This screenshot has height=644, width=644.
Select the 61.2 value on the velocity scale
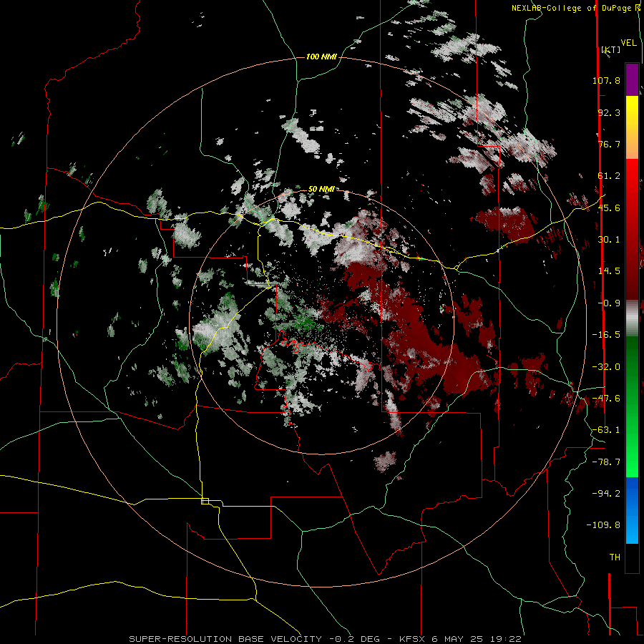[x=609, y=176]
